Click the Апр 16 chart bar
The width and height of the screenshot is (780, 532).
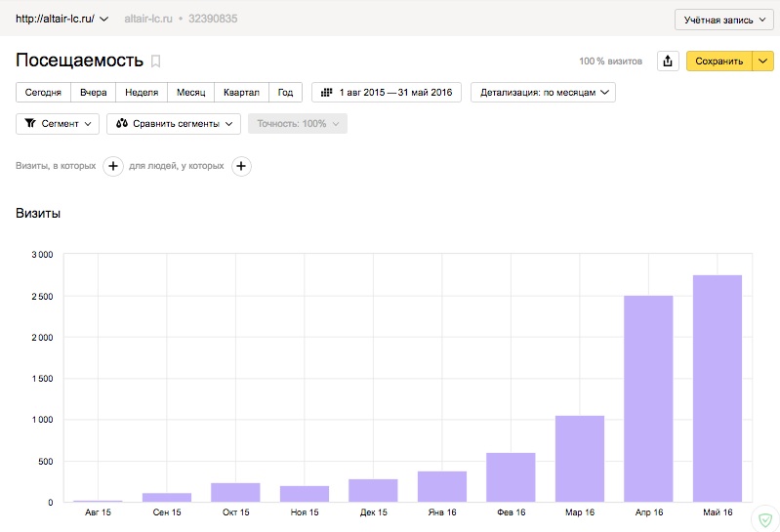[x=648, y=398]
